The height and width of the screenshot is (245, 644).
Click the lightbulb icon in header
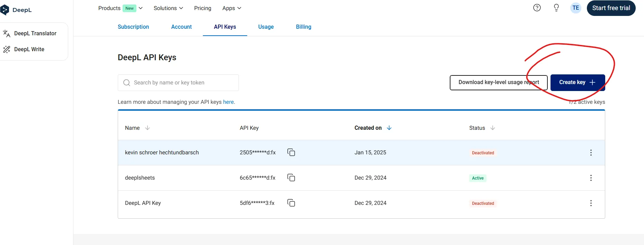tap(556, 8)
